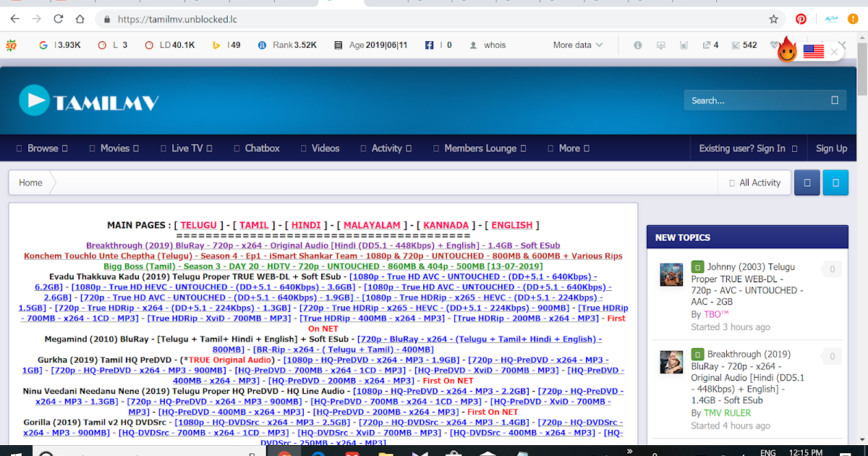Open Konchem Touchlo Unte Cheptha link

pos(323,256)
